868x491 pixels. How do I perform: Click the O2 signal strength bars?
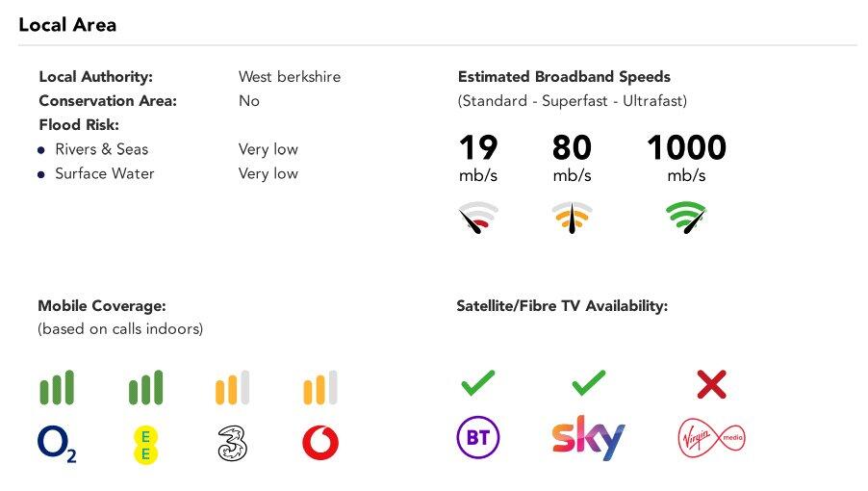pos(57,388)
